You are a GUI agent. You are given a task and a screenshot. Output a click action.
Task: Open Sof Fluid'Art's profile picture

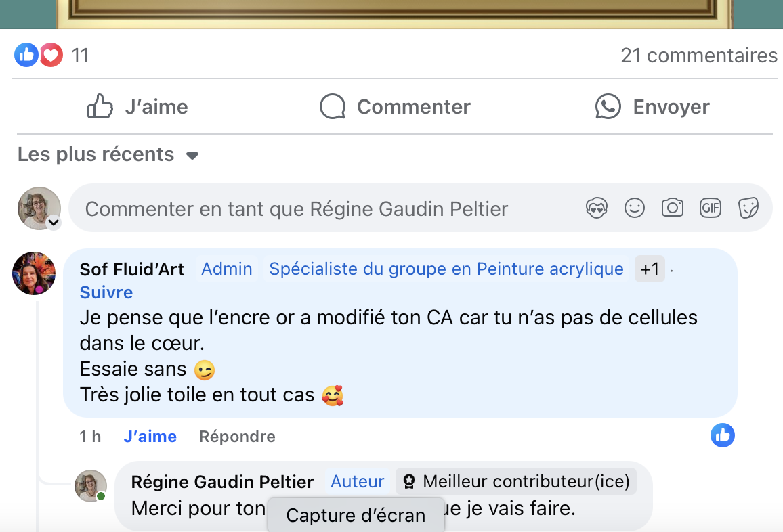[34, 273]
